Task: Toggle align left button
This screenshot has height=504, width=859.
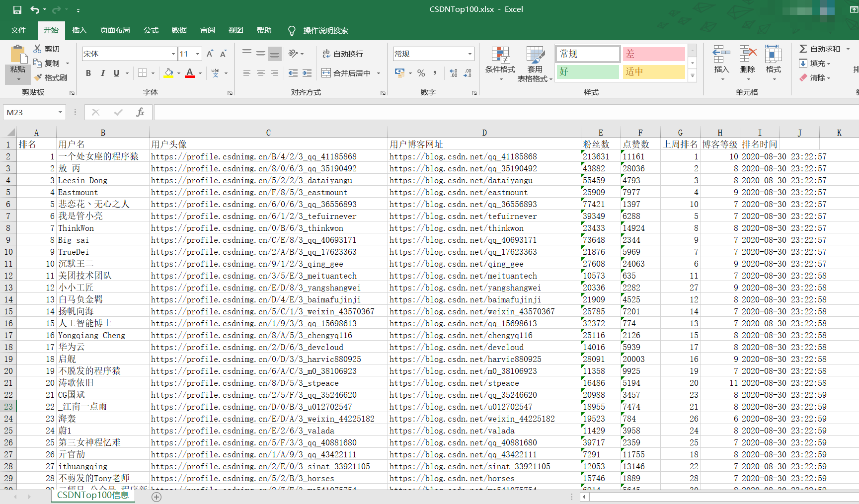Action: point(246,73)
